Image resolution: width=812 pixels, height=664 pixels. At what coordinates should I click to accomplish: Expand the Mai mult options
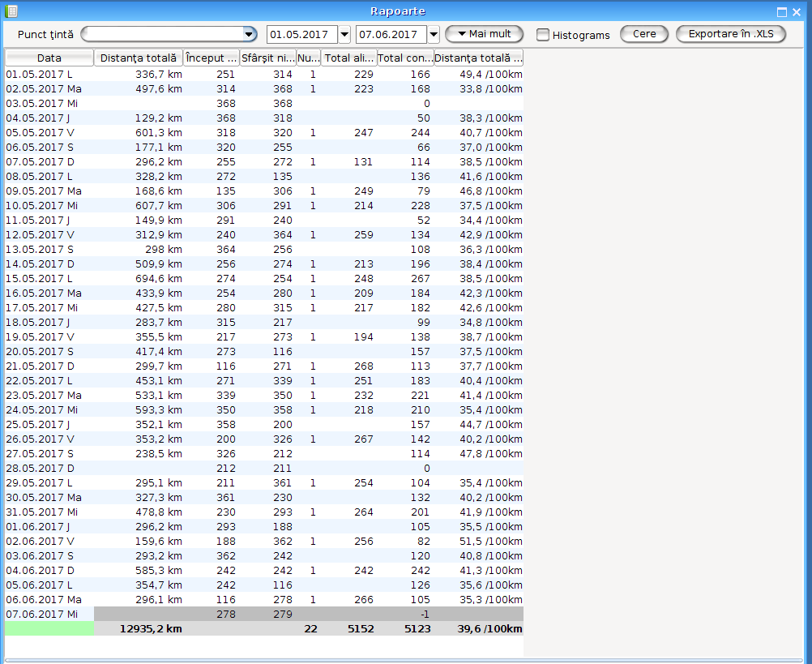pos(484,34)
